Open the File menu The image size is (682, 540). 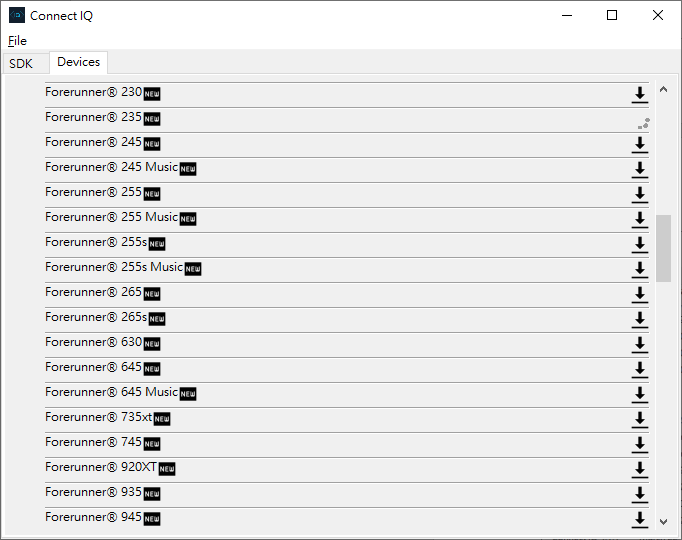point(17,41)
